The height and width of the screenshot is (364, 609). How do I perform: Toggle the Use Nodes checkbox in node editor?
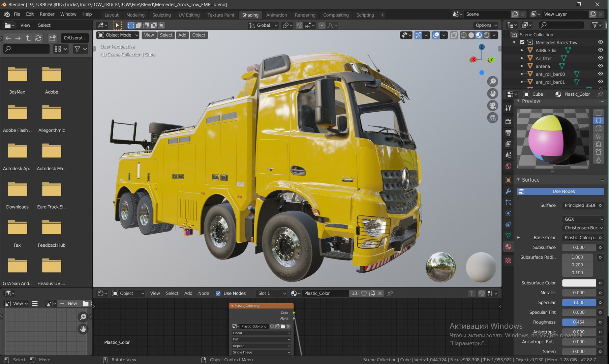coord(218,293)
